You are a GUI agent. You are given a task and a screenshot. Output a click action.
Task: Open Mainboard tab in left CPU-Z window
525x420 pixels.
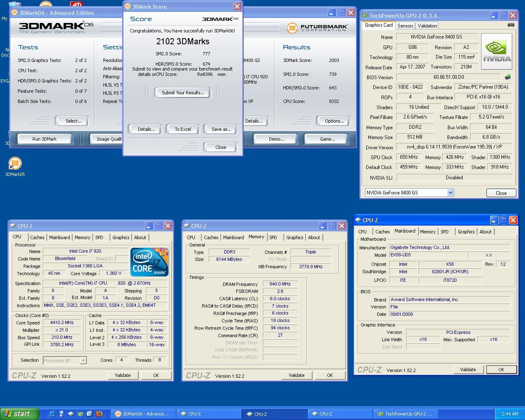(59, 237)
